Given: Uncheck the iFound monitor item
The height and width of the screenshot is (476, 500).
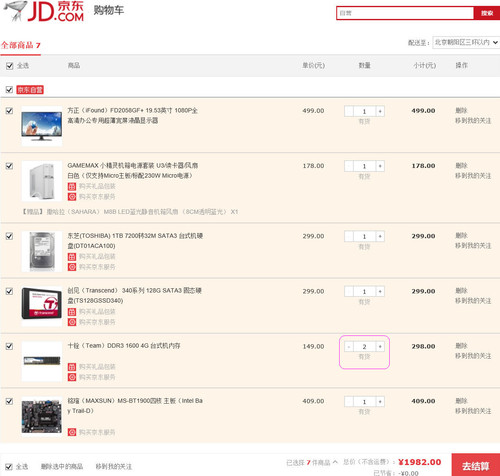Looking at the screenshot, I should click(x=9, y=111).
